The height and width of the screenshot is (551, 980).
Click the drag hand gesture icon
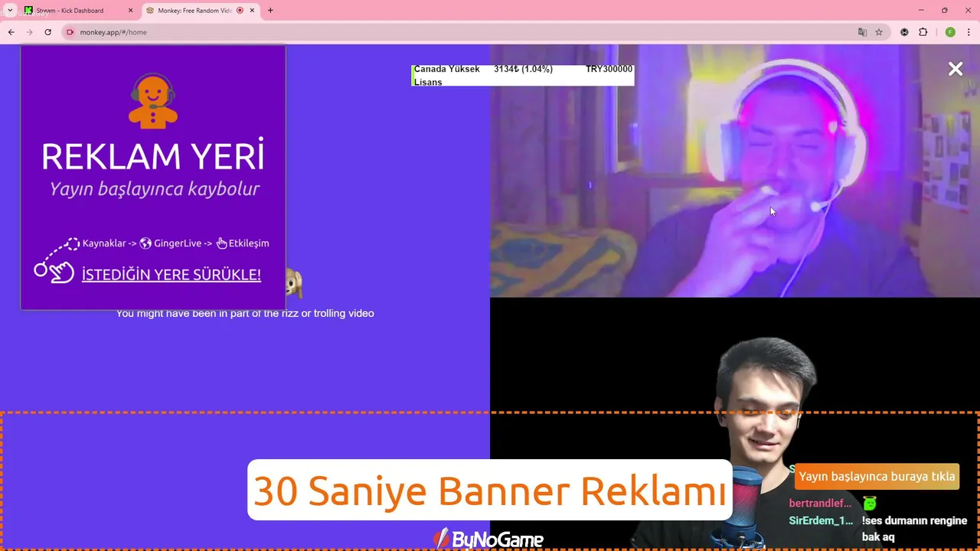[x=54, y=262]
